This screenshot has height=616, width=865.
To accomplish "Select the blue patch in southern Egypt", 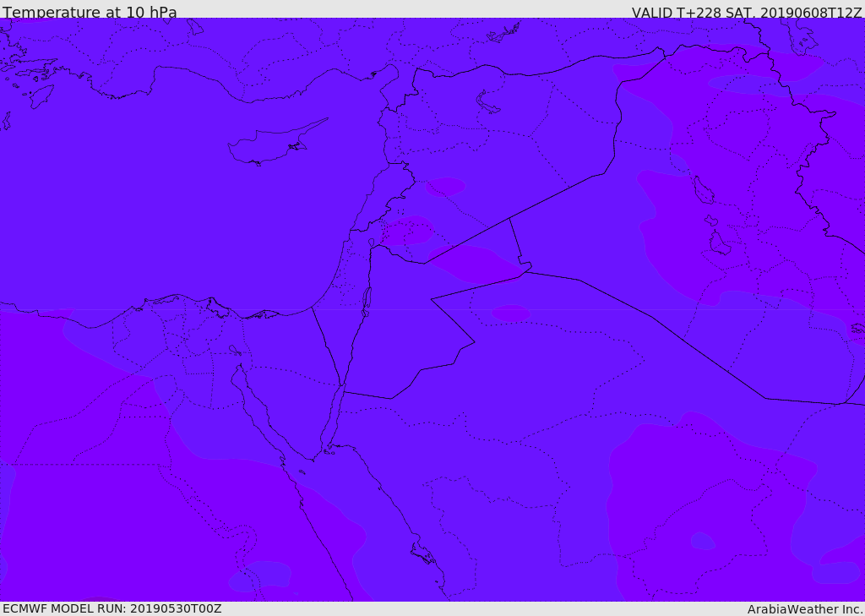I will (260, 575).
